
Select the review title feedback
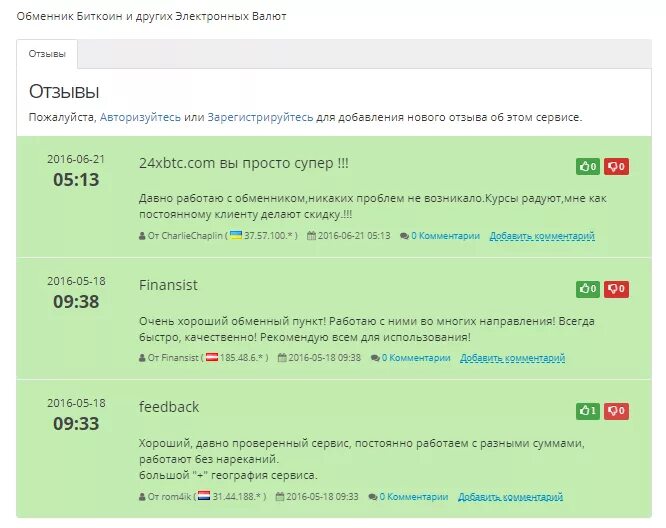point(169,407)
